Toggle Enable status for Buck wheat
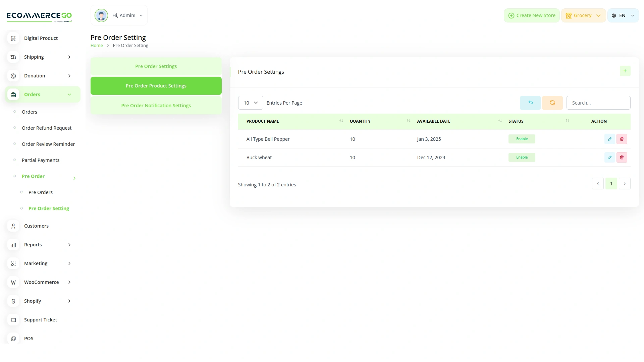644x362 pixels. coord(522,157)
